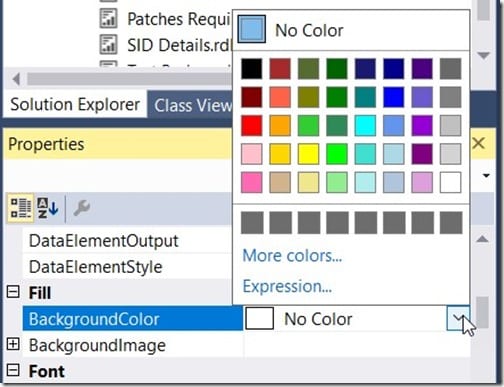Click the BackgroundColor No Color value field
Viewport: 504px width, 387px height.
(345, 319)
